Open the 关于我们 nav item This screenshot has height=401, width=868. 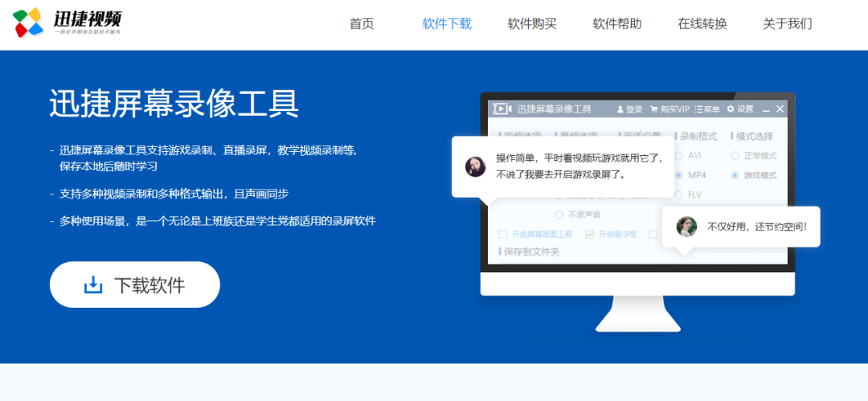pos(788,24)
